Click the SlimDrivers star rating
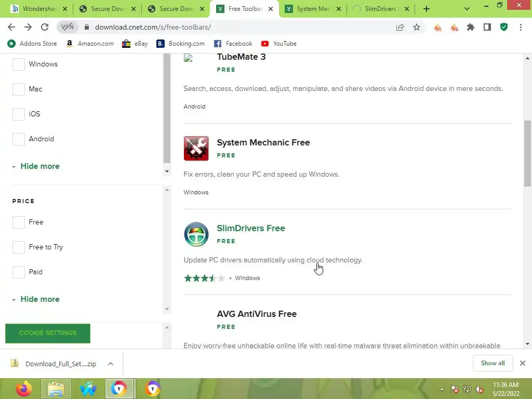The width and height of the screenshot is (532, 399). coord(204,278)
